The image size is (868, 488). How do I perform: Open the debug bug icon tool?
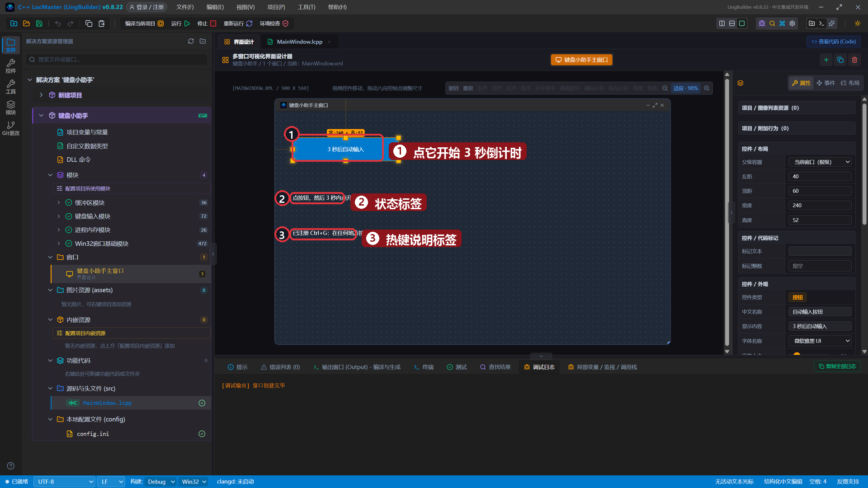pos(762,23)
